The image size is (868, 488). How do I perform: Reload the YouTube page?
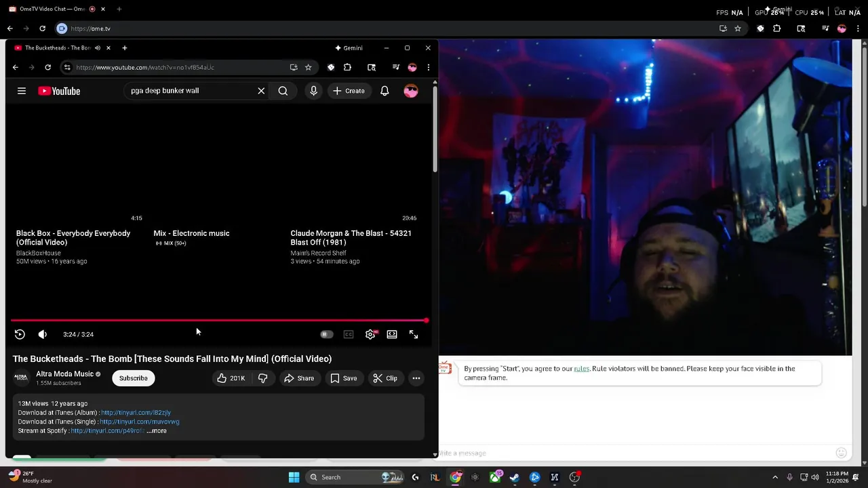(x=47, y=67)
